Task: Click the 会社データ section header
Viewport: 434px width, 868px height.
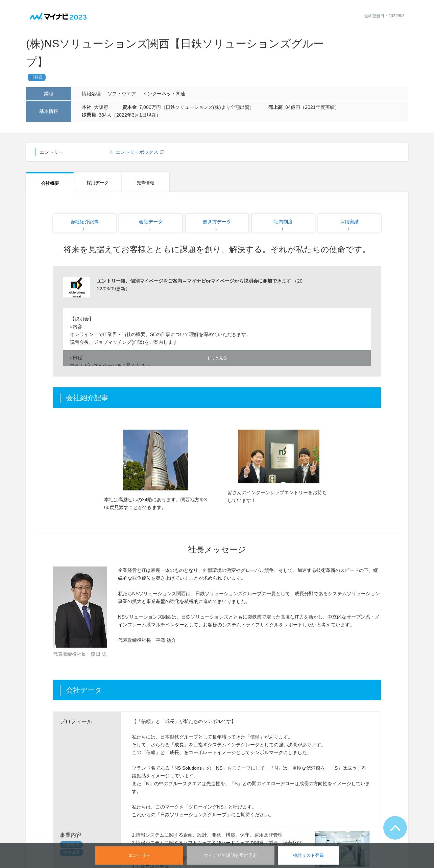Action: tap(217, 690)
